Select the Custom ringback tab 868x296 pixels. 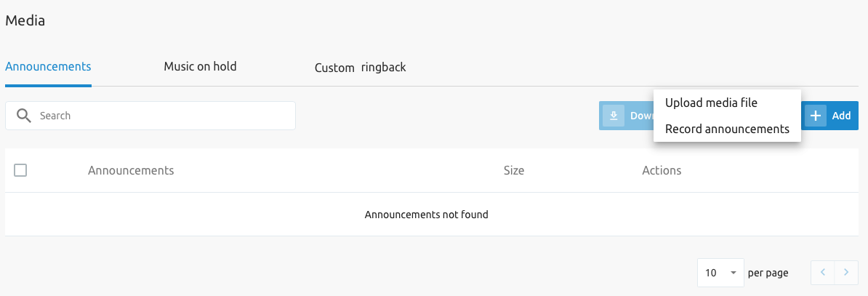361,68
